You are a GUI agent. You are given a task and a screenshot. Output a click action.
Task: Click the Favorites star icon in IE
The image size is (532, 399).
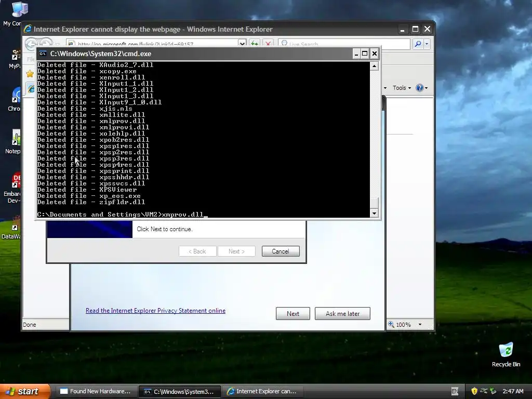pos(30,74)
